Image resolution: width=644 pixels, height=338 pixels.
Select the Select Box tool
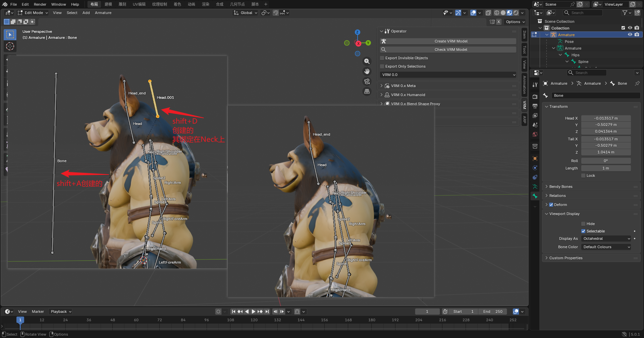(10, 35)
